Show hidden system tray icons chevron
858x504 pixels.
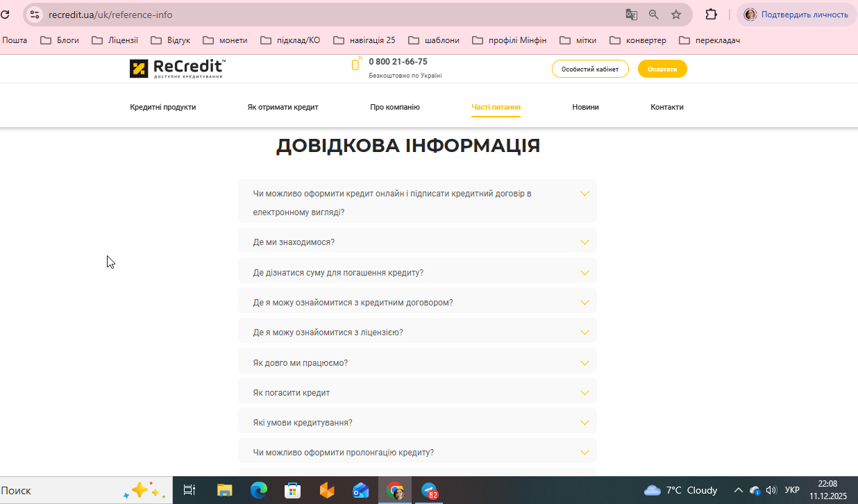738,490
